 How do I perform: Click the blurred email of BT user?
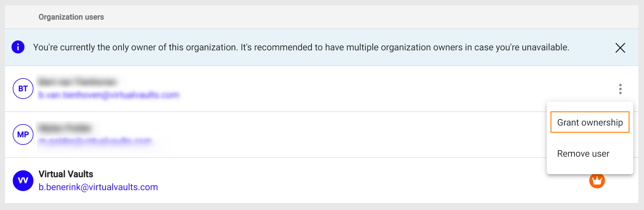pyautogui.click(x=109, y=95)
